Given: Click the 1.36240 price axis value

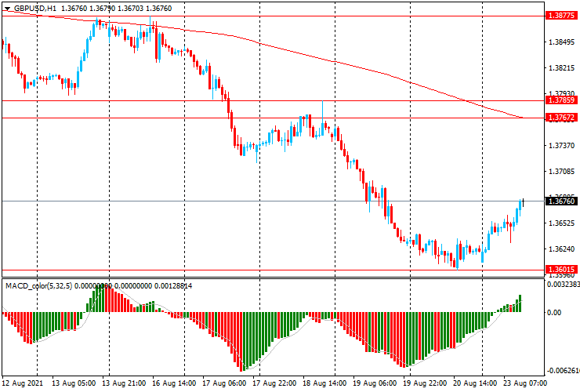Looking at the screenshot, I should point(562,249).
